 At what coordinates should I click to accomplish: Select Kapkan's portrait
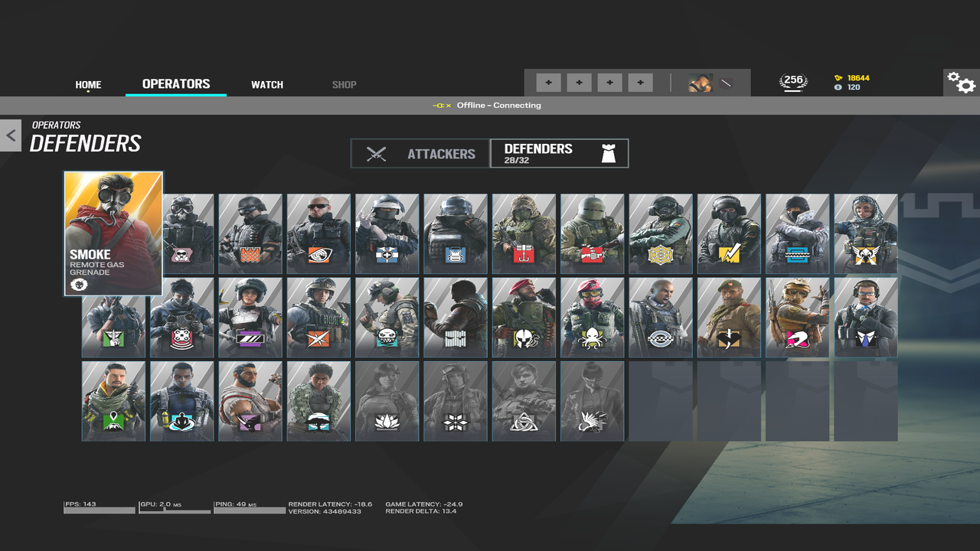point(523,233)
